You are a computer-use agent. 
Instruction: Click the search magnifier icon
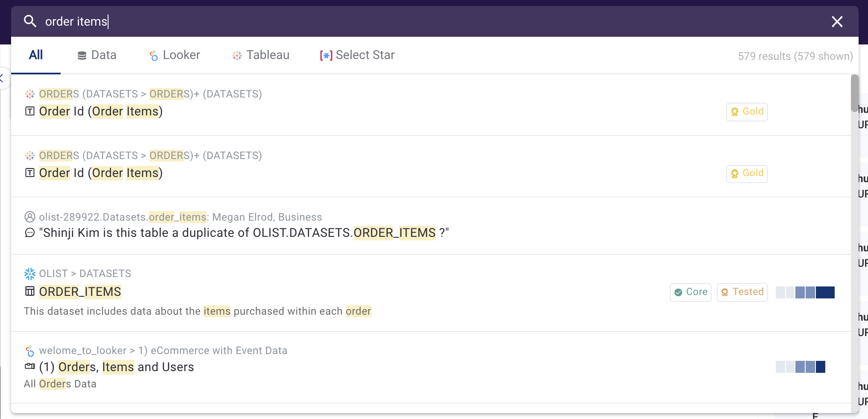click(30, 21)
